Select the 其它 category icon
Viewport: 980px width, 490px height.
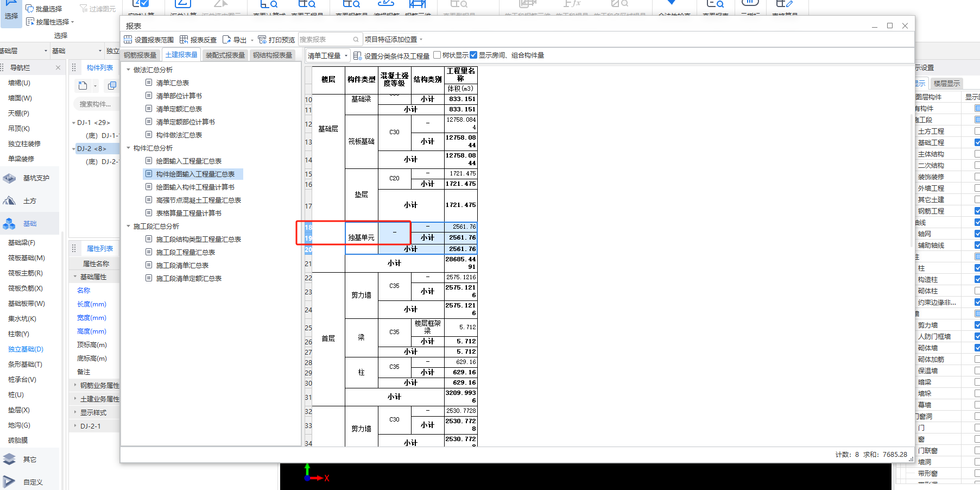(9, 460)
